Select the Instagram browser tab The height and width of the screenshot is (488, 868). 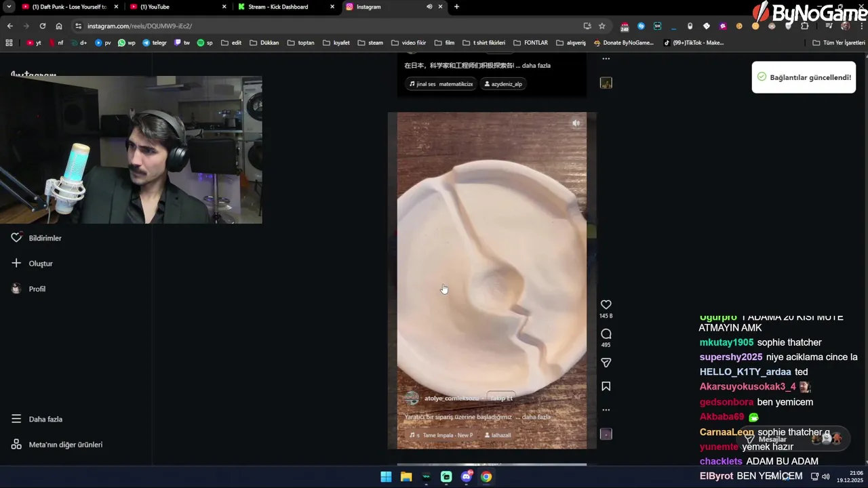tap(387, 7)
